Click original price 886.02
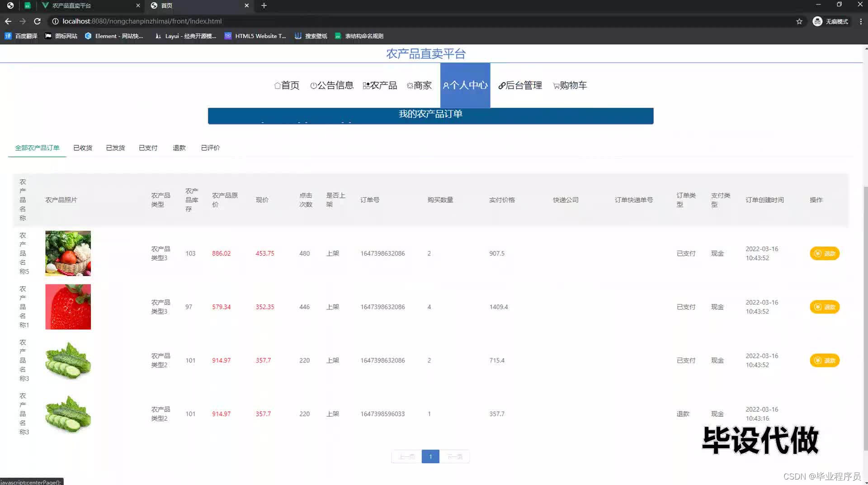 coord(222,253)
